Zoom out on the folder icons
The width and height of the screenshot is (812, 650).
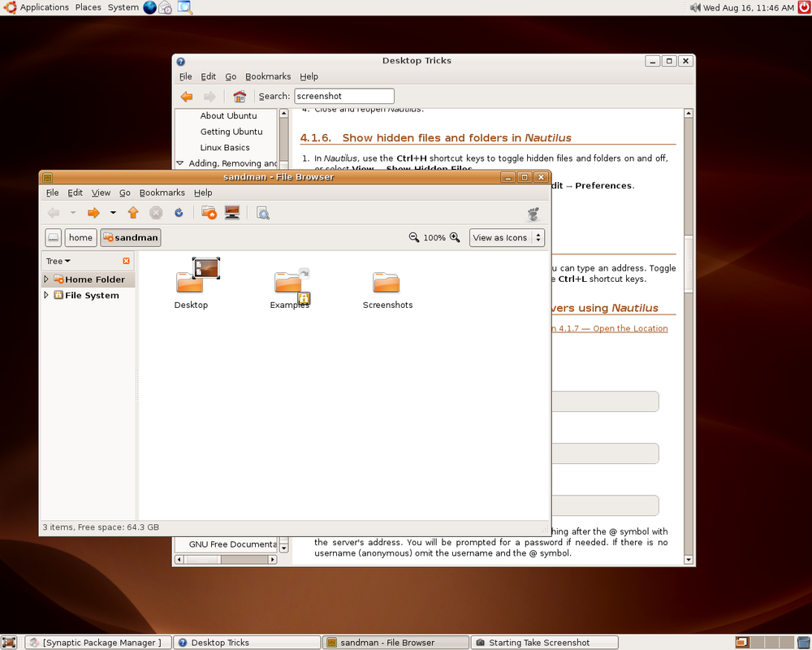coord(414,237)
